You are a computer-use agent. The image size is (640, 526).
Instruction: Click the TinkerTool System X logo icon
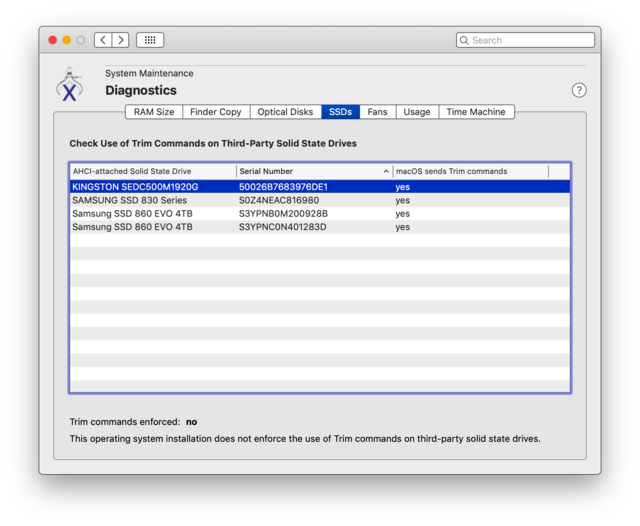click(x=69, y=84)
